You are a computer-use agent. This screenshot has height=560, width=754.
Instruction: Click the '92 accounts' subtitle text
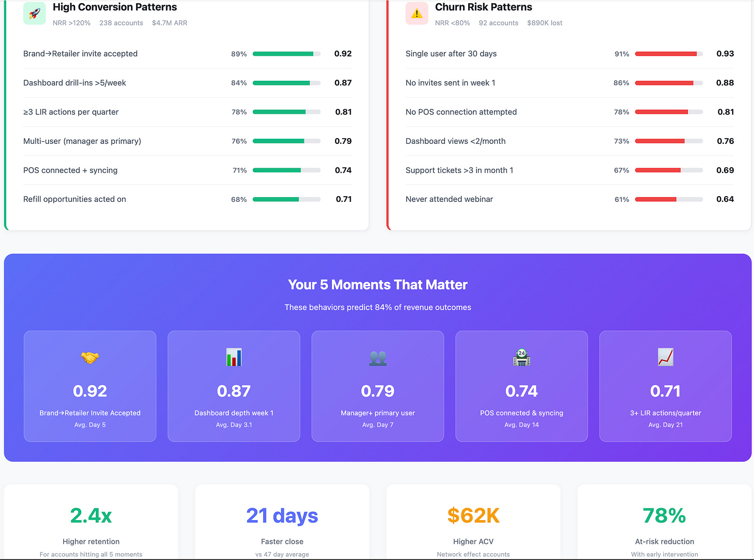coord(499,23)
